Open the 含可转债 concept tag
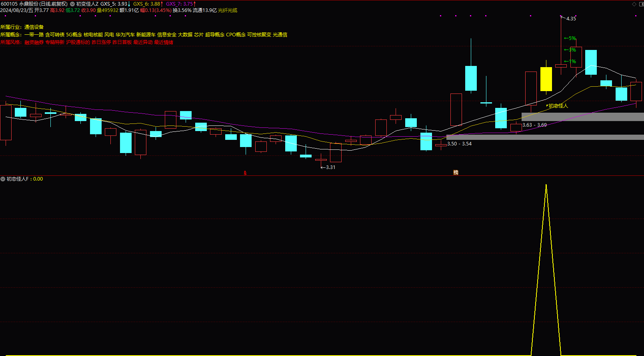Image resolution: width=644 pixels, height=356 pixels. (55, 35)
